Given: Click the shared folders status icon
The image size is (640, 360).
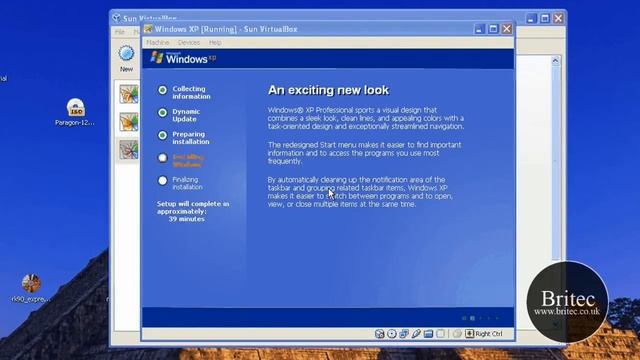Looking at the screenshot, I should (x=428, y=334).
